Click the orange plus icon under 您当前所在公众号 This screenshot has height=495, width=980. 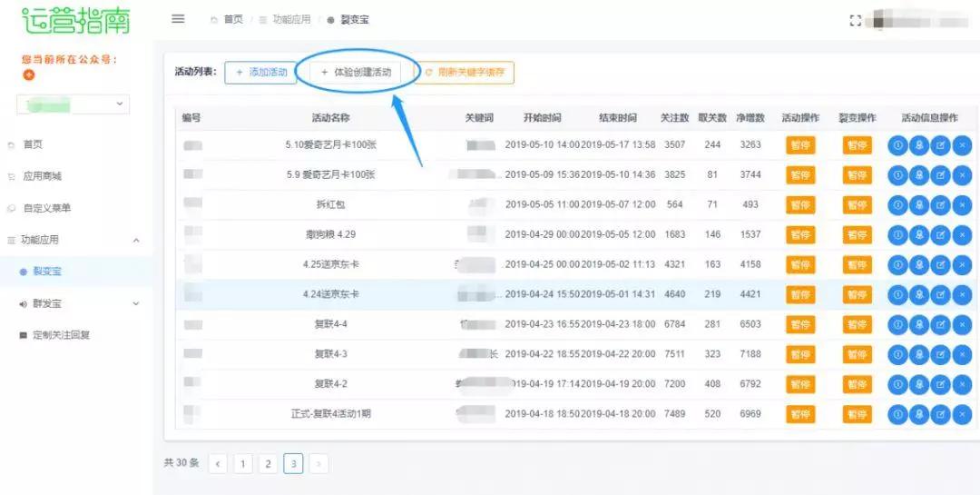tap(28, 74)
